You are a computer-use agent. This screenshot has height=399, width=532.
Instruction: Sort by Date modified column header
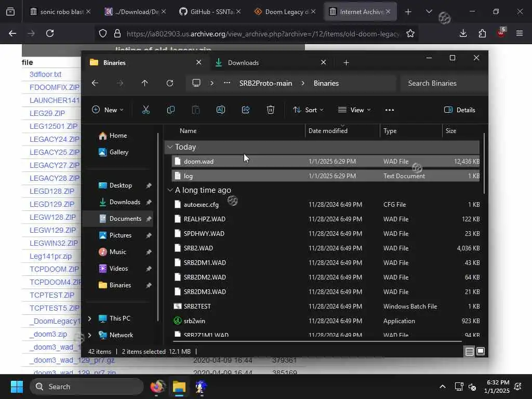pos(343,130)
